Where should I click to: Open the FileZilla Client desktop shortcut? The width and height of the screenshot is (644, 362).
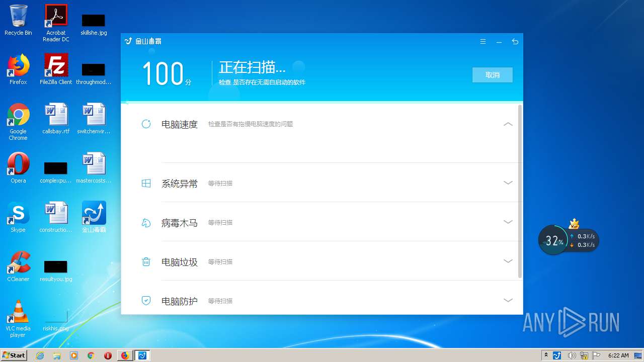coord(56,69)
